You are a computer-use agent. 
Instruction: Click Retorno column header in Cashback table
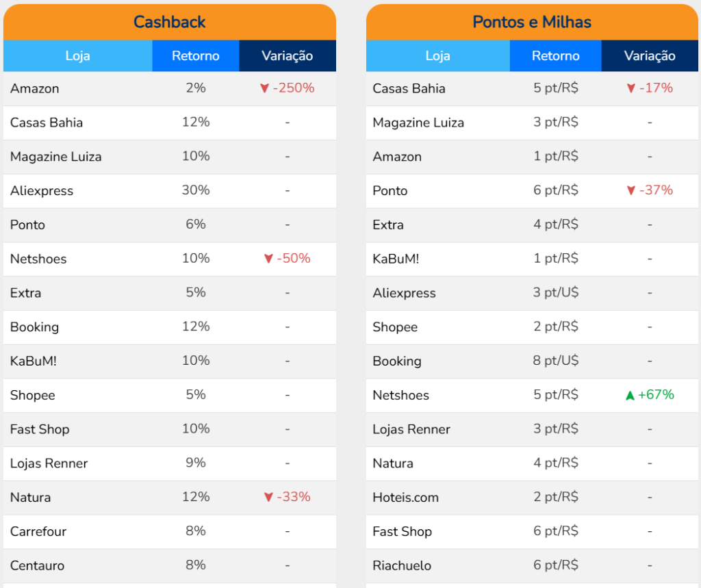coord(196,56)
